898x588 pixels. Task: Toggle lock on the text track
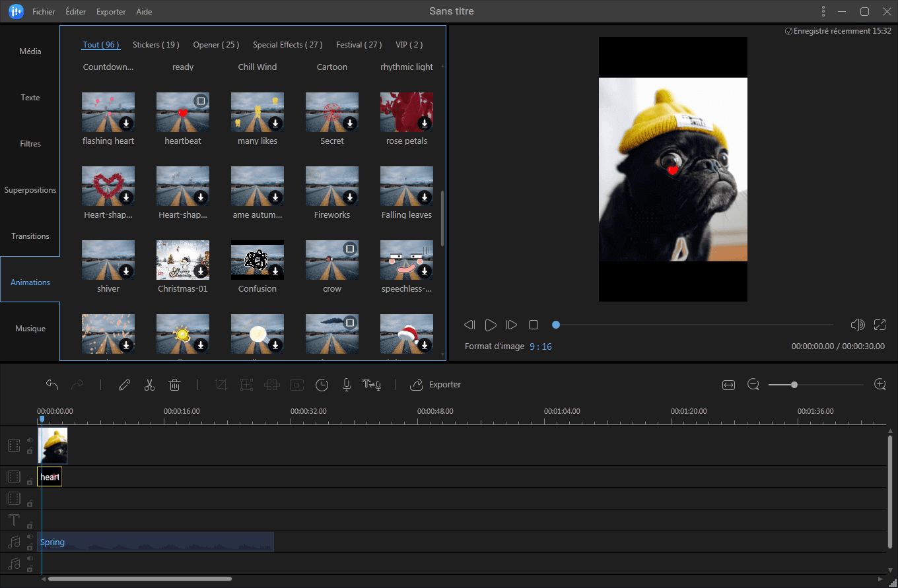(30, 525)
